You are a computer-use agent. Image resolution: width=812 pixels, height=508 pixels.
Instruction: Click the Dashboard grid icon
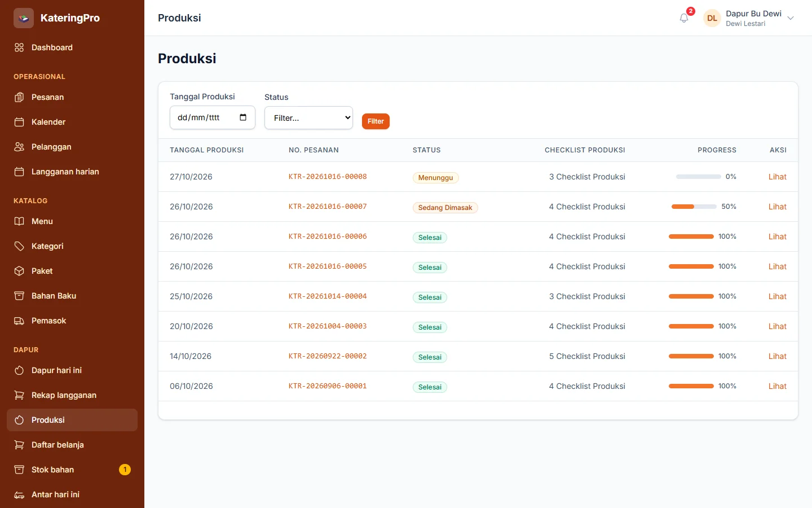(x=19, y=47)
